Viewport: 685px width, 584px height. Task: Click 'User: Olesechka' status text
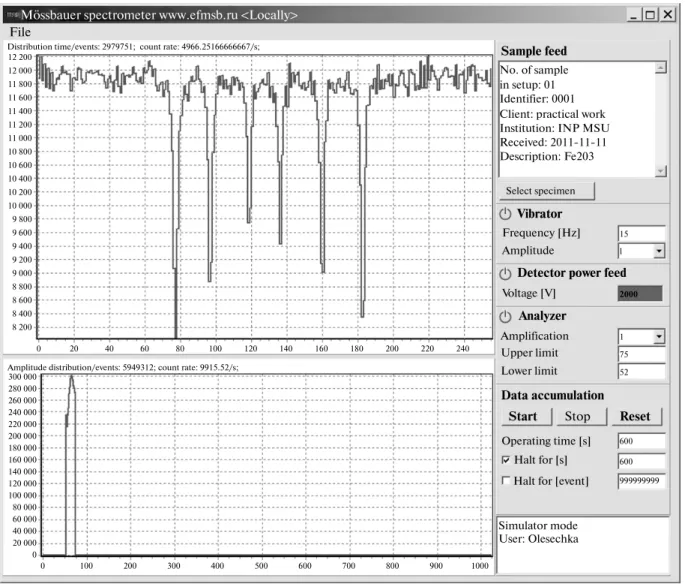point(539,539)
